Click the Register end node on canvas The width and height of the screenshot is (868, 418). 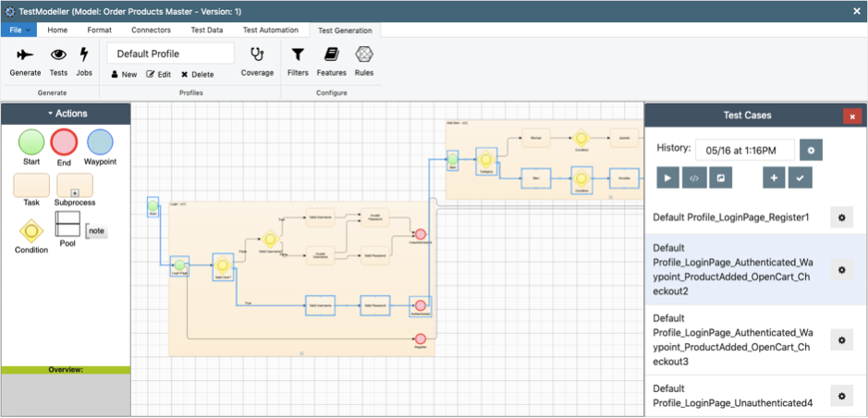tap(421, 338)
